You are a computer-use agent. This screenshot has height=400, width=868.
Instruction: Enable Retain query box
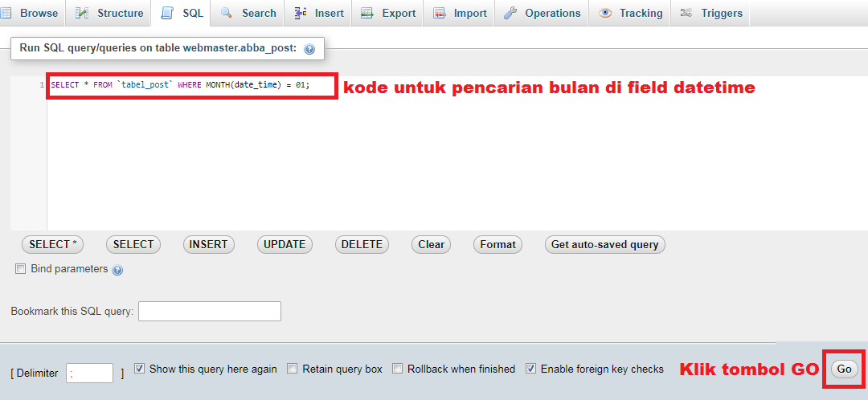[x=293, y=369]
